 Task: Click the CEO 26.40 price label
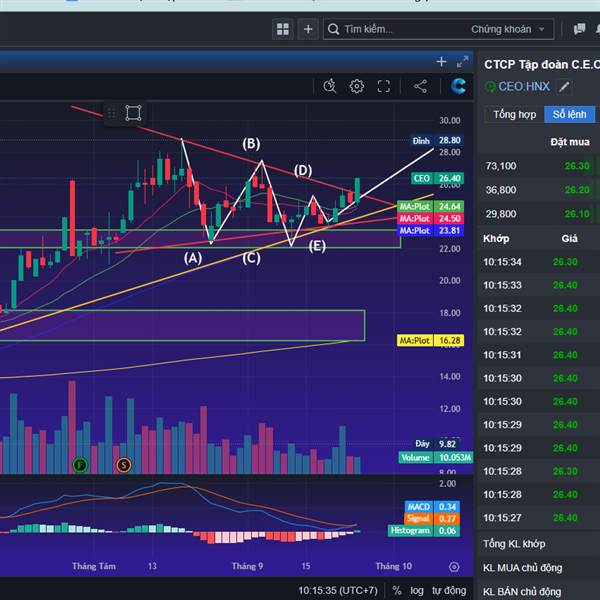pos(437,178)
